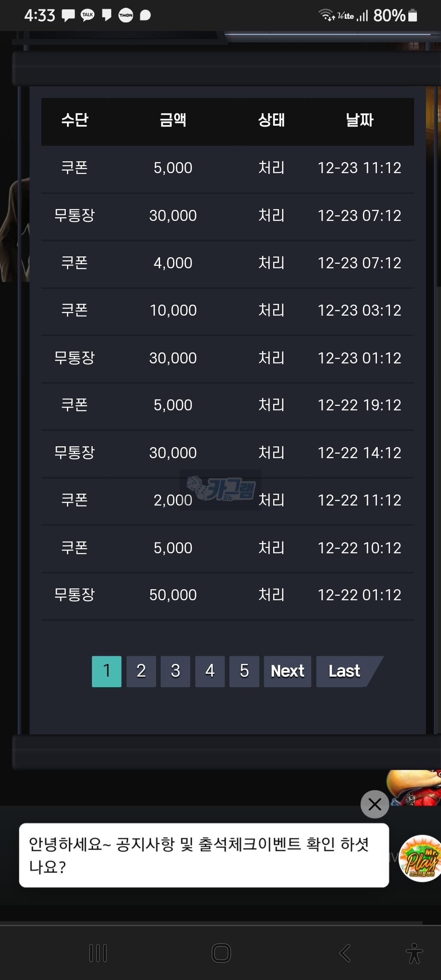Open the chat greeting message bubble
The image size is (441, 980).
(x=204, y=855)
